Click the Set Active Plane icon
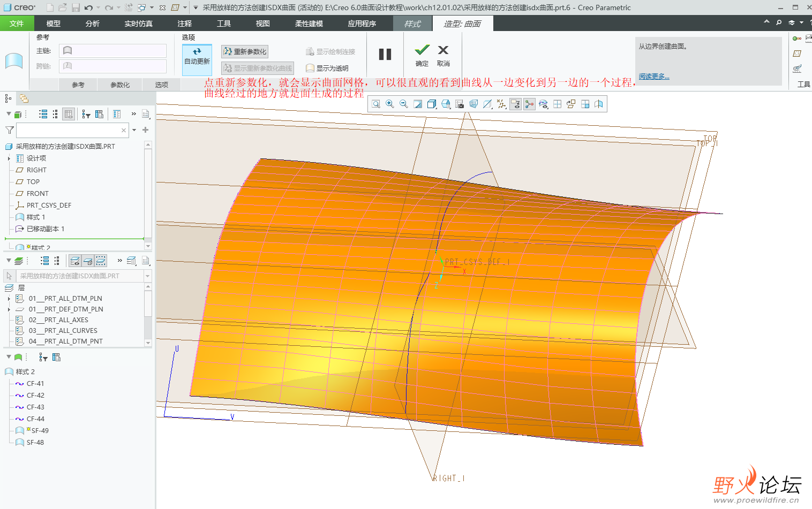The width and height of the screenshot is (812, 509). 599,104
